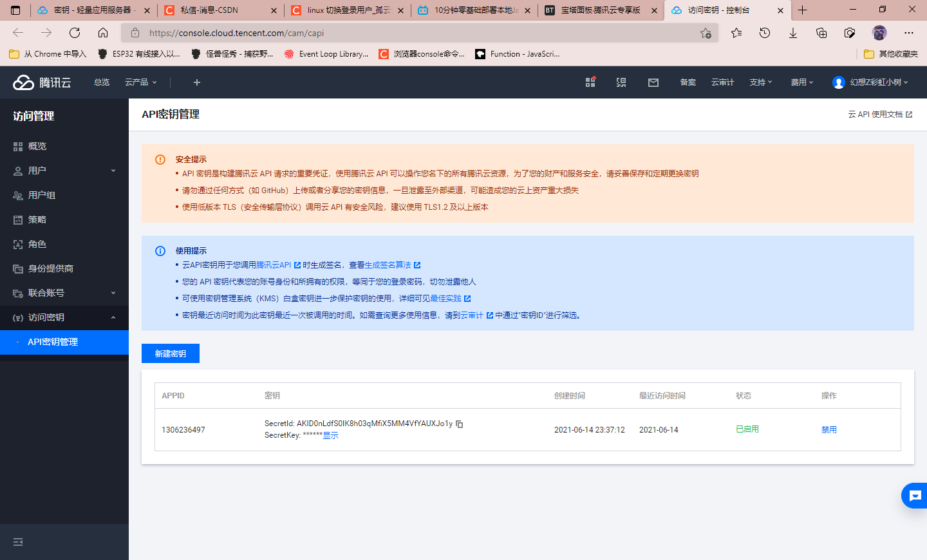Screen dimensions: 927x560
Task: Click the plus icon in console navigation
Action: point(197,82)
